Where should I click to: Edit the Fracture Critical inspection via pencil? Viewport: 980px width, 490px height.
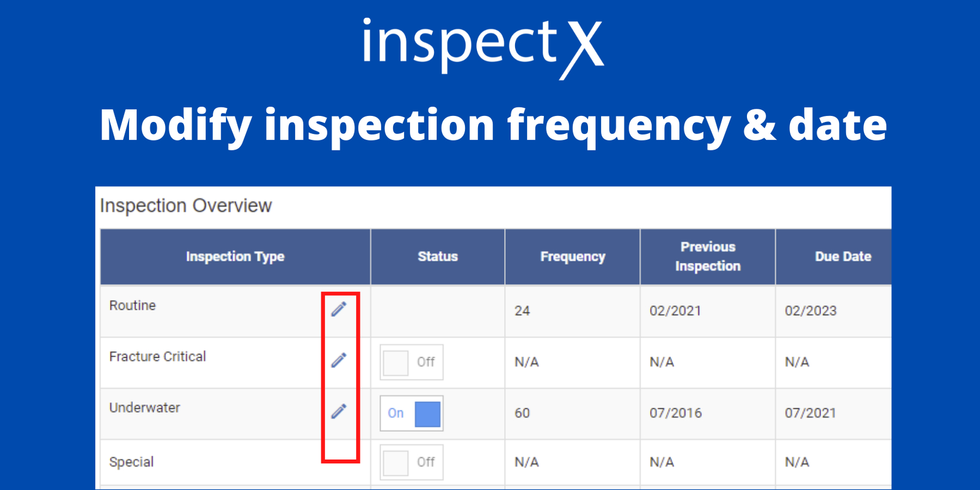pos(339,360)
